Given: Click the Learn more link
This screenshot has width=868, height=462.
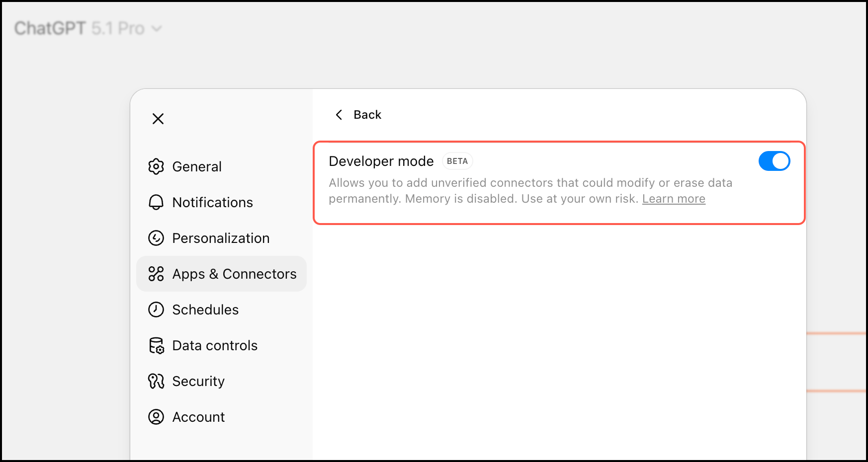Looking at the screenshot, I should (x=674, y=198).
